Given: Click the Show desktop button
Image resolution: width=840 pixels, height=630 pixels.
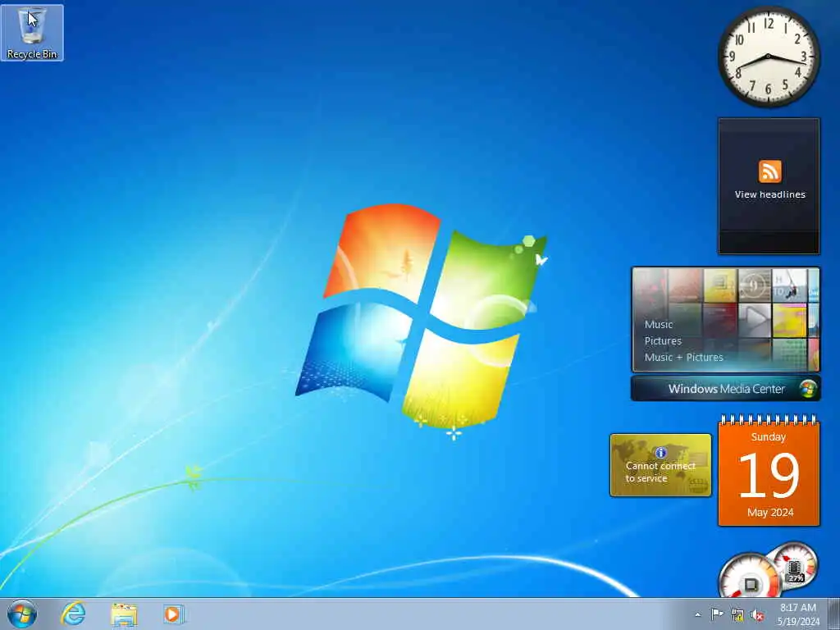Looking at the screenshot, I should tap(834, 614).
